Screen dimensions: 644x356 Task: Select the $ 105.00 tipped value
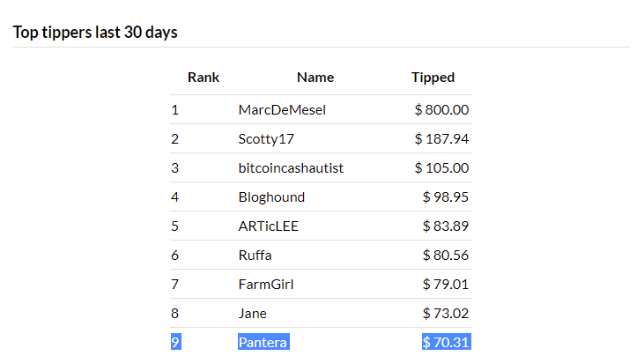click(x=441, y=168)
